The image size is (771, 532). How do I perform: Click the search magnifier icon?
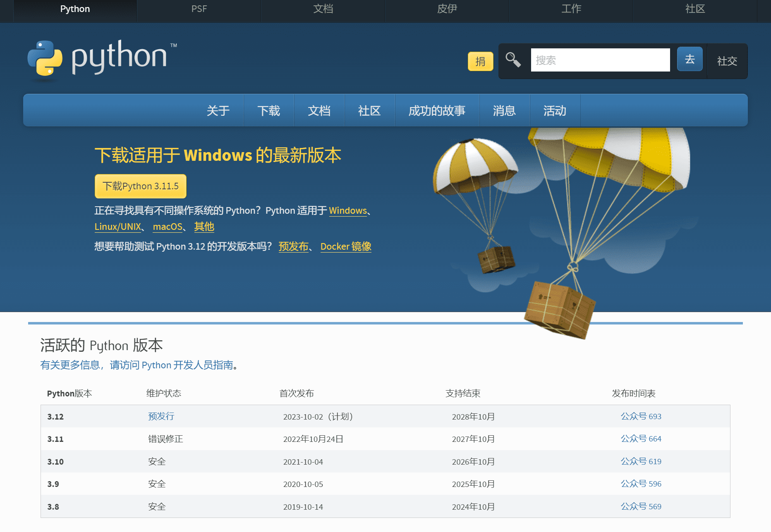point(513,59)
